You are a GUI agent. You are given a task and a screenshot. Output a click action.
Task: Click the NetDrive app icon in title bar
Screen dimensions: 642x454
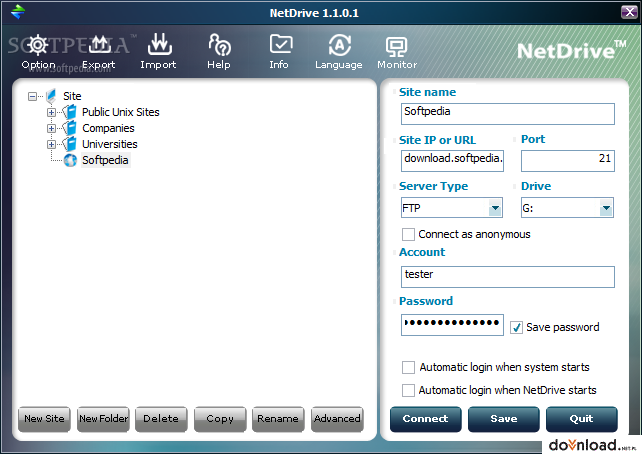point(18,11)
